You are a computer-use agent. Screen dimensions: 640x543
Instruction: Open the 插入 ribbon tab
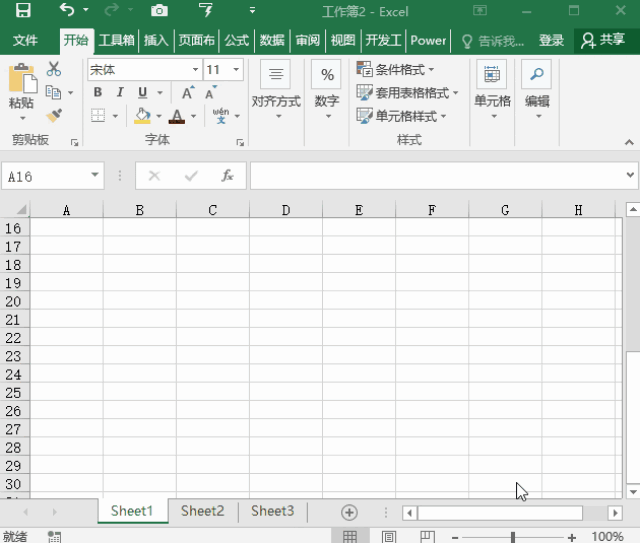[156, 41]
